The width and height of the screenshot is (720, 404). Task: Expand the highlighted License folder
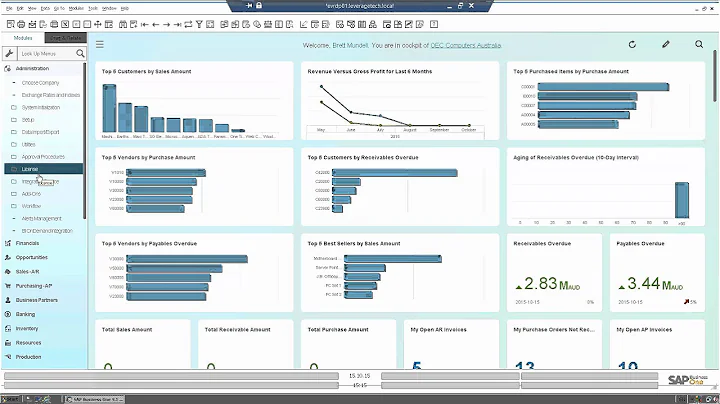[x=44, y=169]
